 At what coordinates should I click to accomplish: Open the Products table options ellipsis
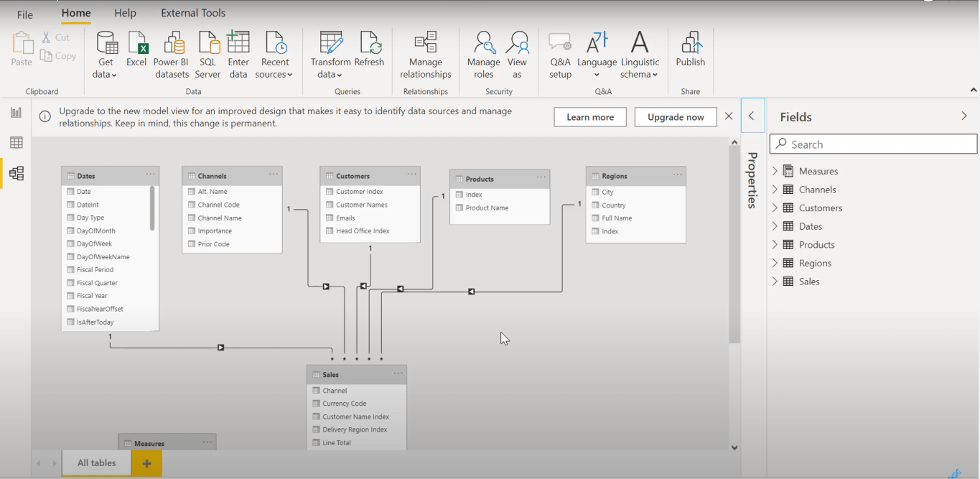click(541, 177)
